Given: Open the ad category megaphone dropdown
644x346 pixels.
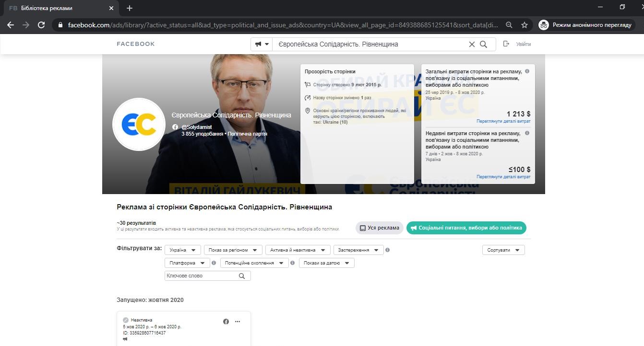Looking at the screenshot, I should (x=262, y=44).
